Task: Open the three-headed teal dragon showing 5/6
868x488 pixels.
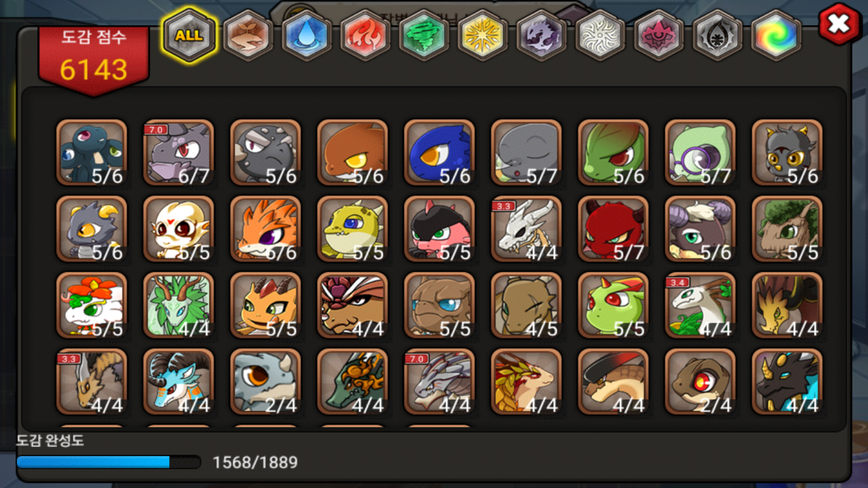Action: point(92,153)
